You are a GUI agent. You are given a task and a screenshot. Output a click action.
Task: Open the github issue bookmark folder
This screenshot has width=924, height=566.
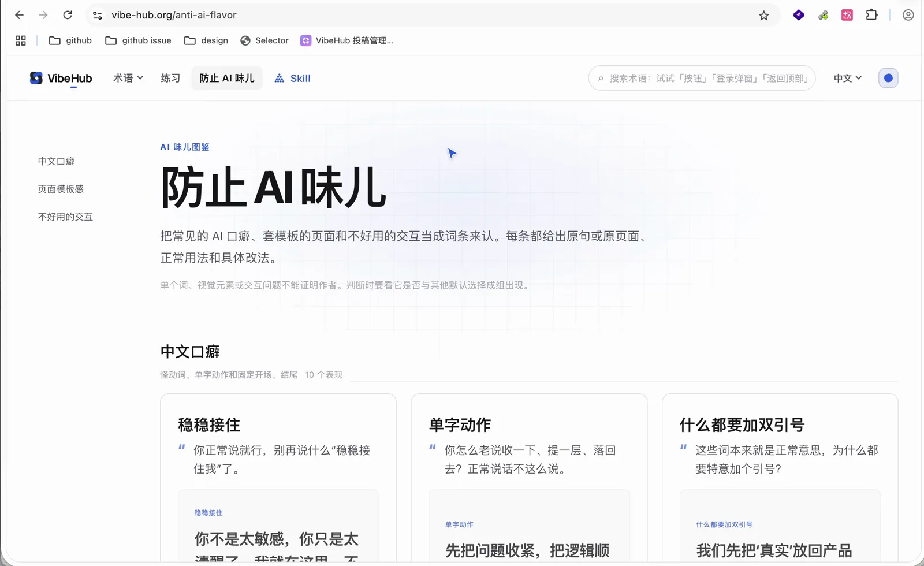coord(139,40)
